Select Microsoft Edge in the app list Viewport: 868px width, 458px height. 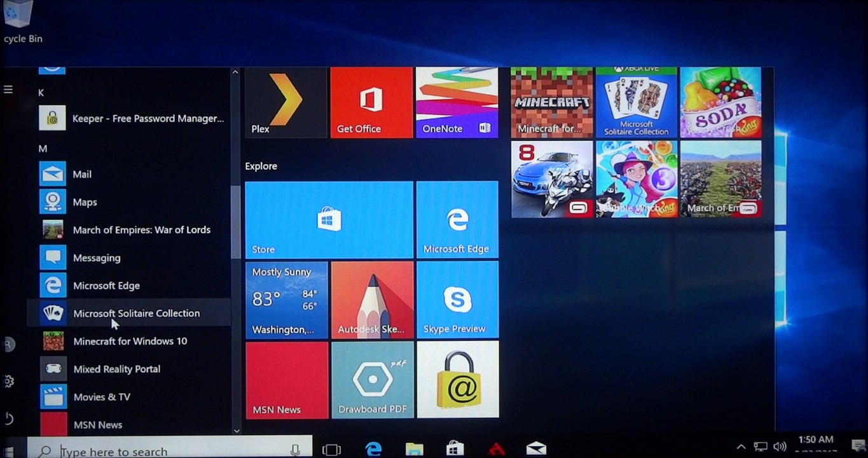click(x=129, y=286)
